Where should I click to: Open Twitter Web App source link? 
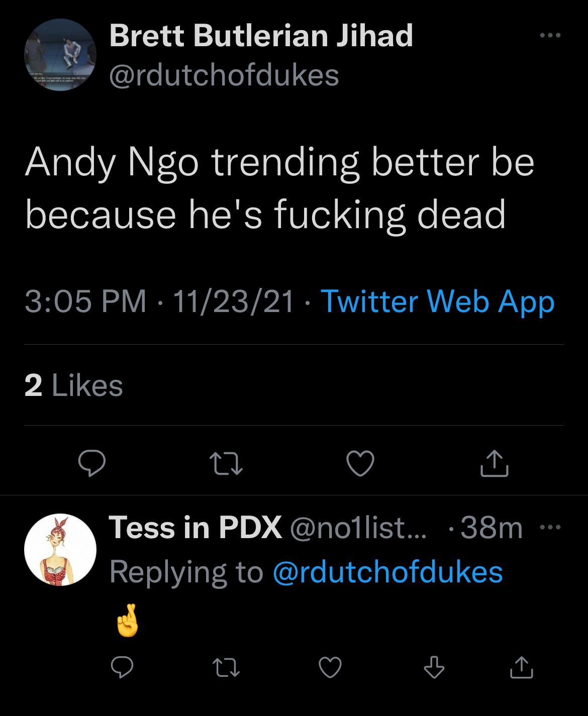point(437,301)
